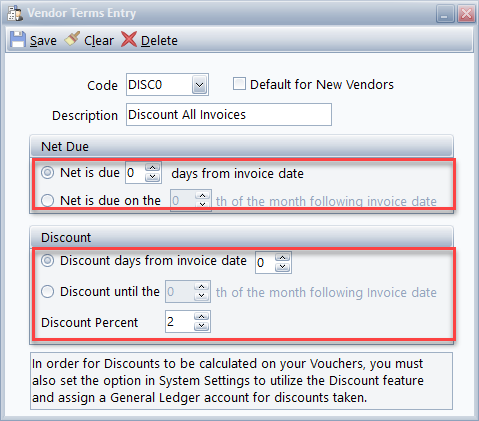
Task: Increase the Discount days from invoice date value
Action: click(283, 258)
